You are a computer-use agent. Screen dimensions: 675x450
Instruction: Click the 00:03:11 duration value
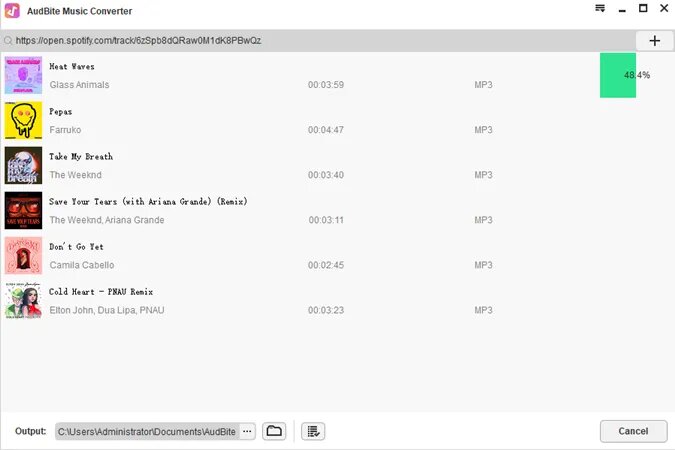tap(326, 220)
